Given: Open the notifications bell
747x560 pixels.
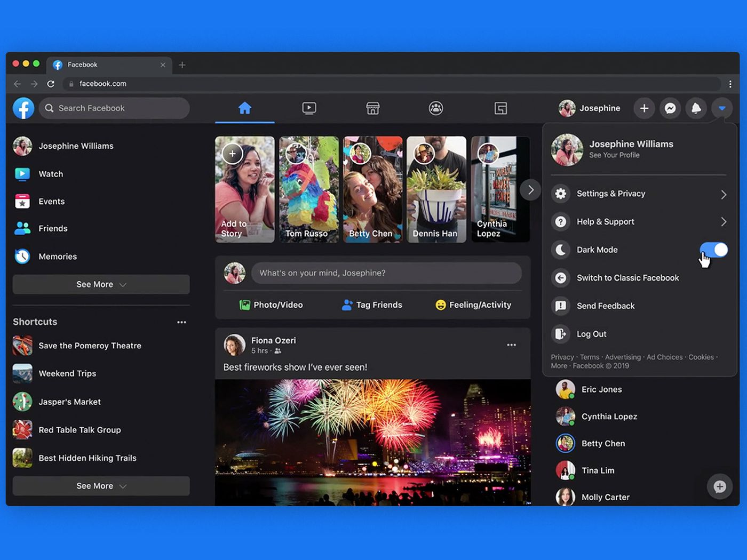Looking at the screenshot, I should pos(696,108).
